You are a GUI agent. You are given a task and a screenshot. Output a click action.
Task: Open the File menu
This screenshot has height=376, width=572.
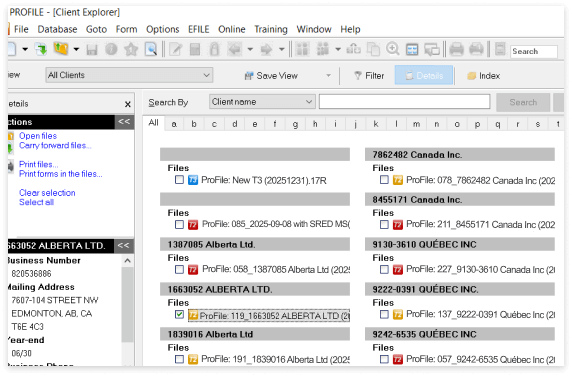21,29
